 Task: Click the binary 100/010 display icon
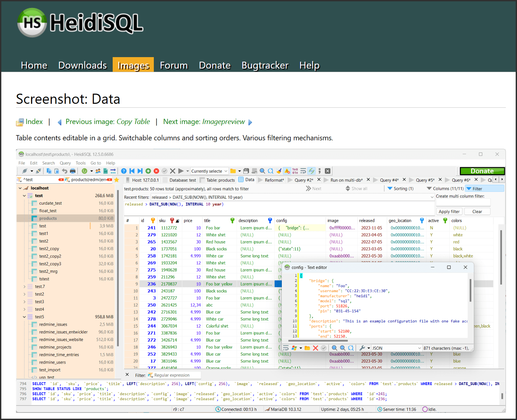[x=295, y=171]
